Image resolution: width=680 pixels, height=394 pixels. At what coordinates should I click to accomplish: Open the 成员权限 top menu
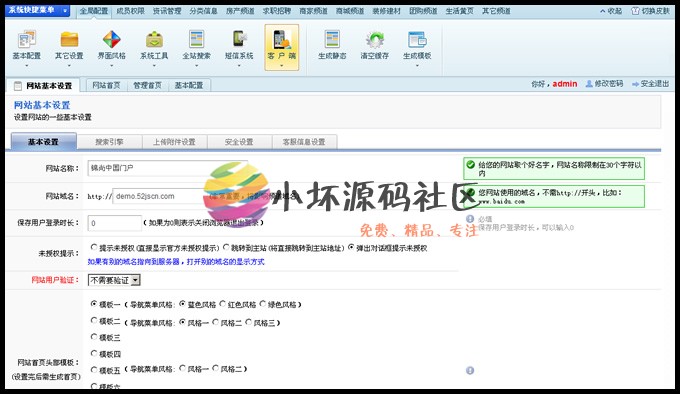131,11
